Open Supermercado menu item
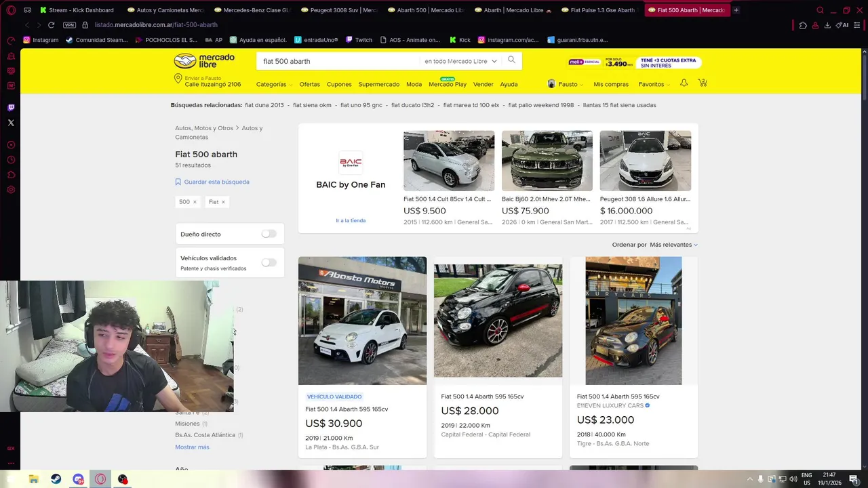This screenshot has width=868, height=488. tap(378, 85)
